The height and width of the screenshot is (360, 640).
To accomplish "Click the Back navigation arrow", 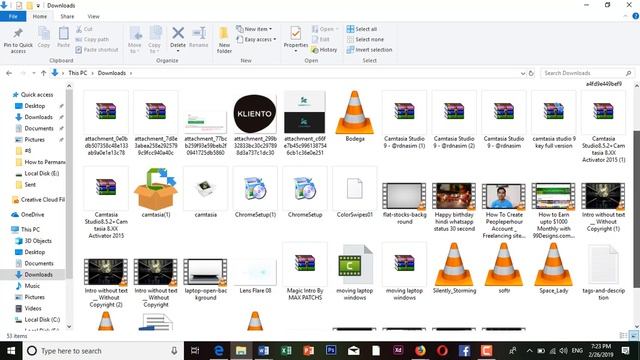I will (x=9, y=73).
